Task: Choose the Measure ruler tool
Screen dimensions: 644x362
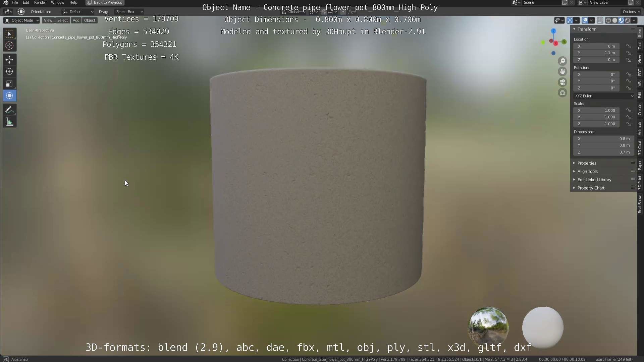Action: [x=9, y=122]
